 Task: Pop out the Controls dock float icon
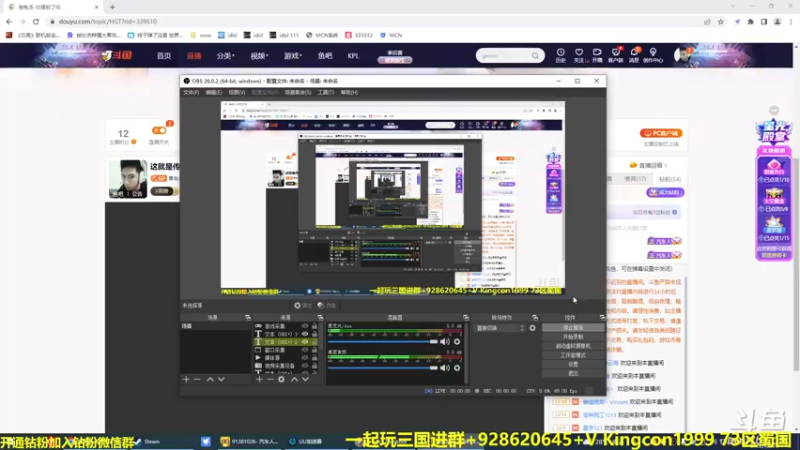pyautogui.click(x=602, y=317)
